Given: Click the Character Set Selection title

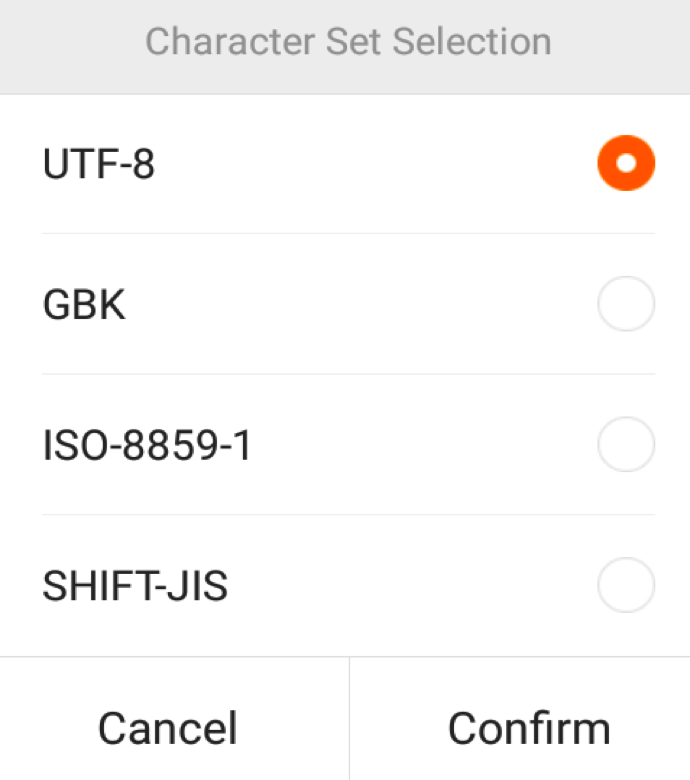Looking at the screenshot, I should 348,41.
